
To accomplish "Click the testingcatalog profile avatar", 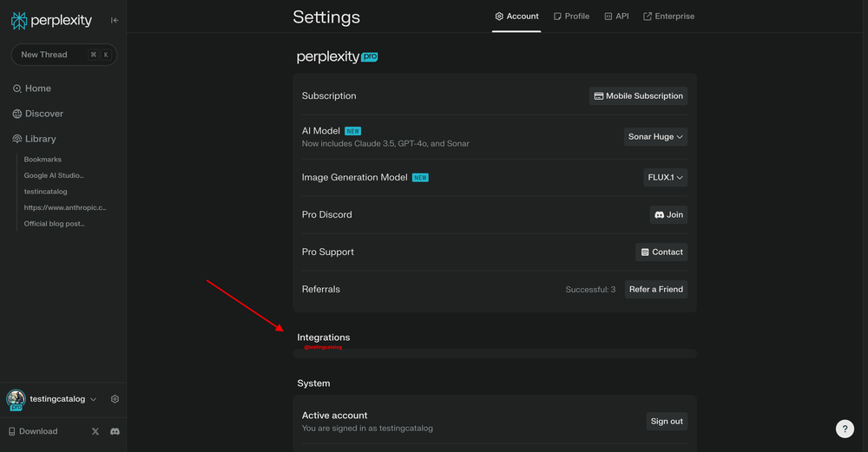I will click(16, 399).
